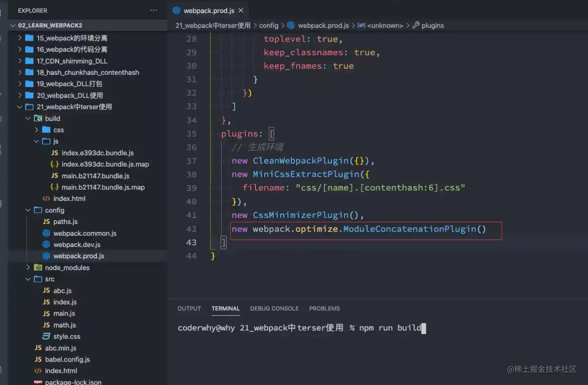Image resolution: width=588 pixels, height=385 pixels.
Task: Click line number 44 in the gutter
Action: click(x=191, y=256)
